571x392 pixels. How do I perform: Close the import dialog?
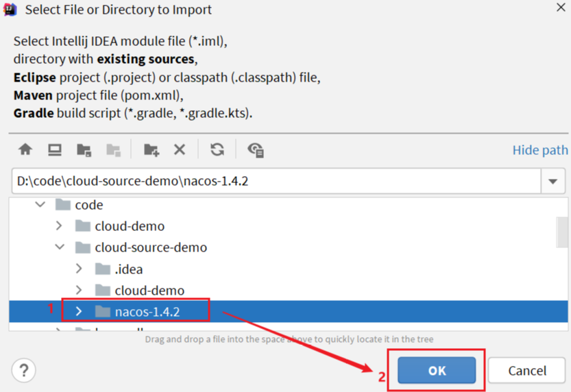561,7
